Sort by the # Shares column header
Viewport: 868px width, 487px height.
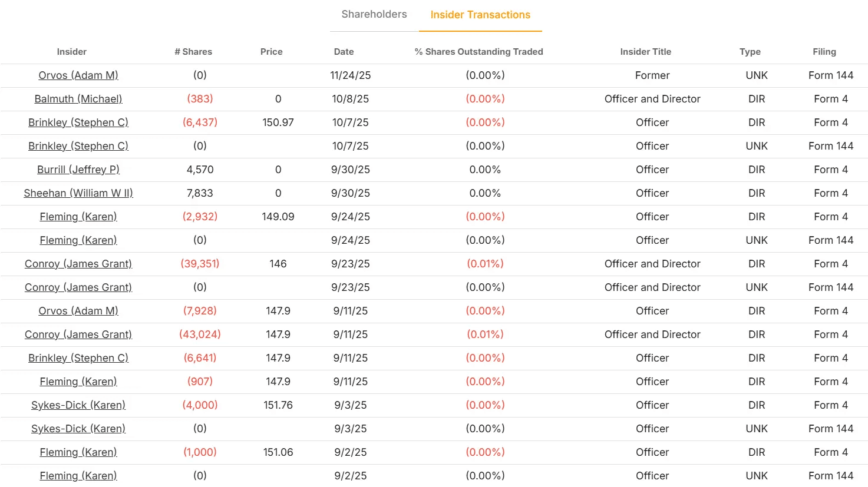193,52
